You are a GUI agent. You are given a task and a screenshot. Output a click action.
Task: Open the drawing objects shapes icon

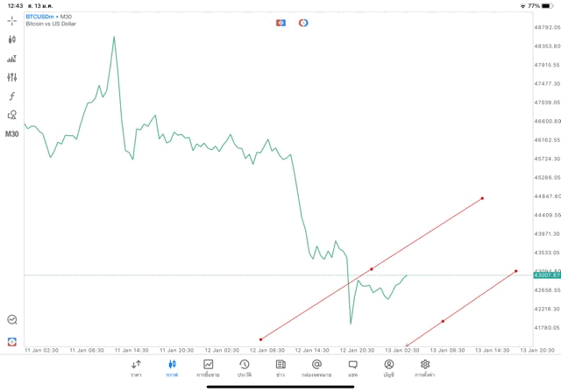coord(12,115)
